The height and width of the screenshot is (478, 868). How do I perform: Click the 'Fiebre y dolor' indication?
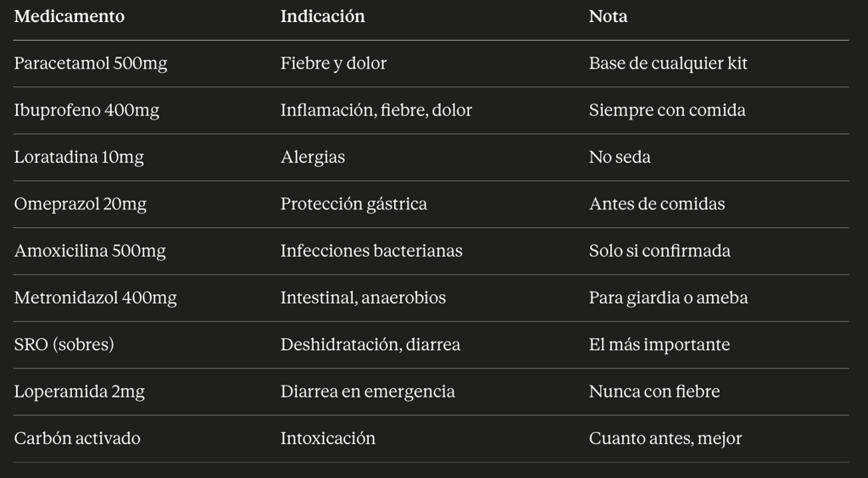coord(333,64)
